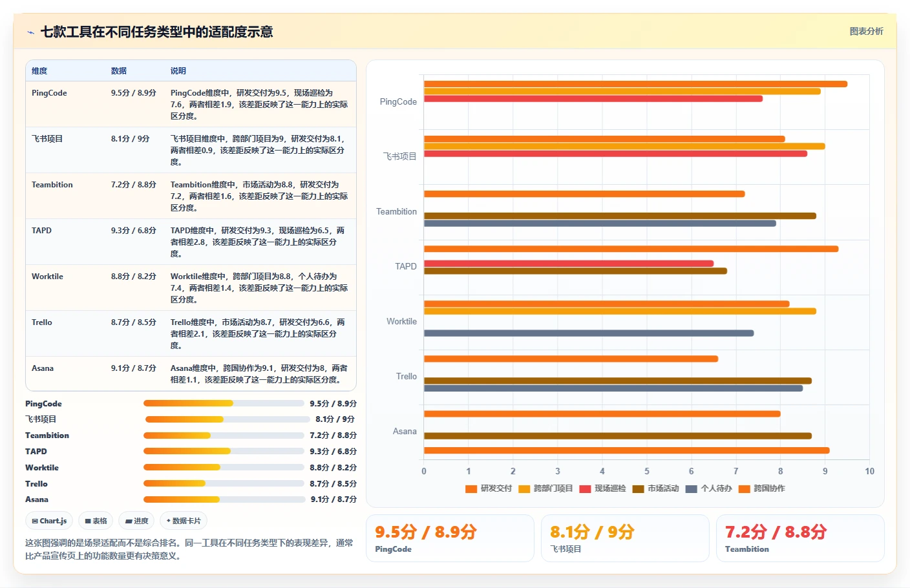Screen dimensions: 910x588
Task: Open the PingCode 9.5分 / 8.9分 stat card
Action: coord(450,538)
